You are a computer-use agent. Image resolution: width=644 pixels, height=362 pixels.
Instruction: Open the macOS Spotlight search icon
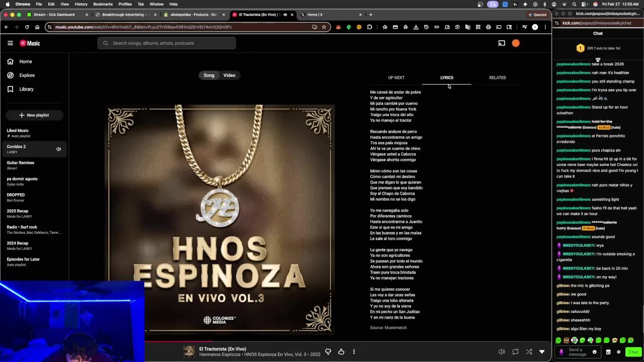(575, 4)
